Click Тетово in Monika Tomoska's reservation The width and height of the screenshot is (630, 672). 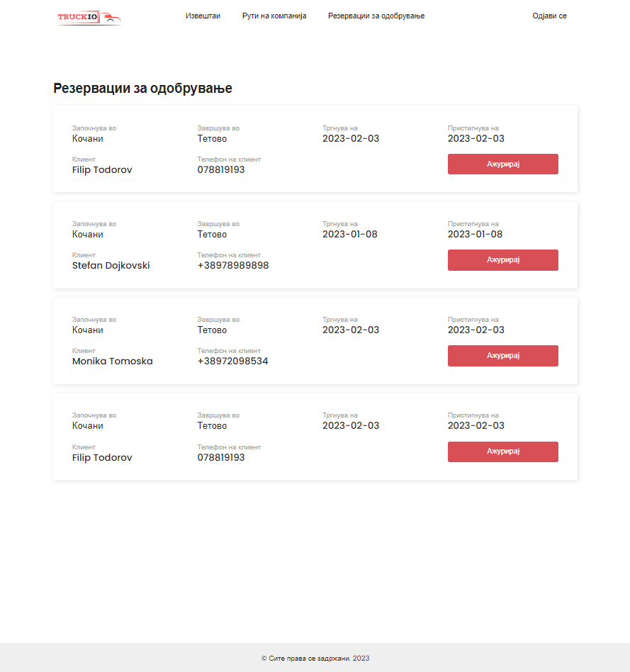click(212, 330)
